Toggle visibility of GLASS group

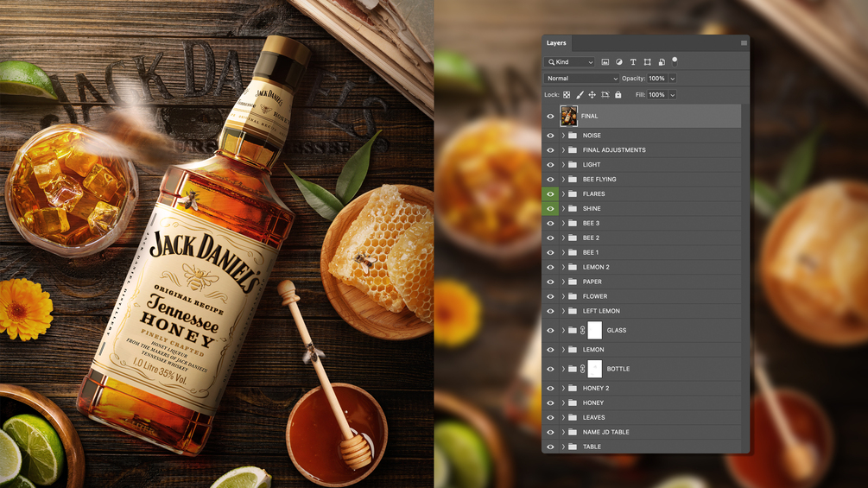point(550,330)
